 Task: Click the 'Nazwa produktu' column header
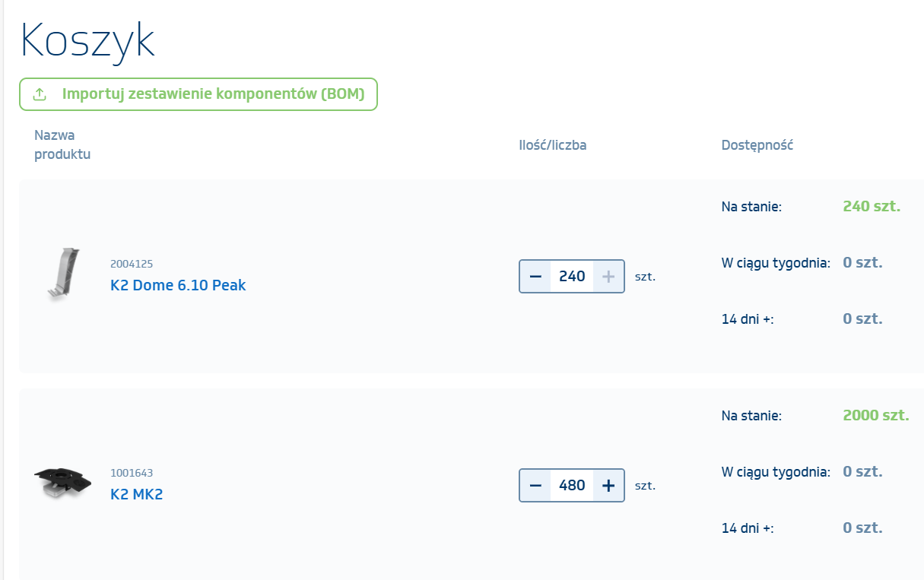pyautogui.click(x=62, y=144)
